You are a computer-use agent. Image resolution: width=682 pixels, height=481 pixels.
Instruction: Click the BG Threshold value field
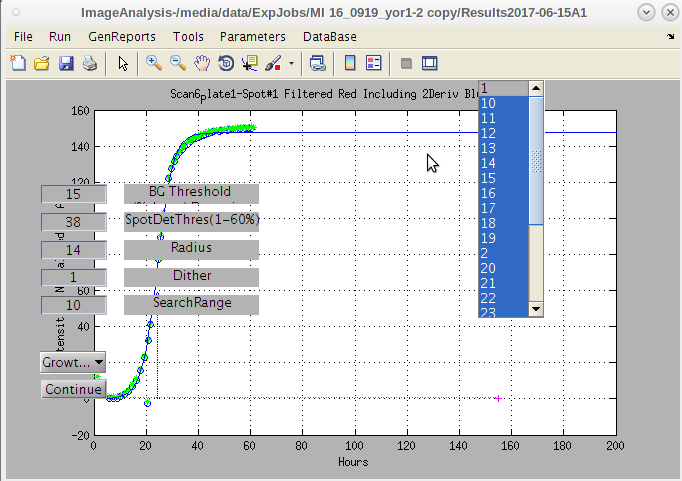coord(73,194)
